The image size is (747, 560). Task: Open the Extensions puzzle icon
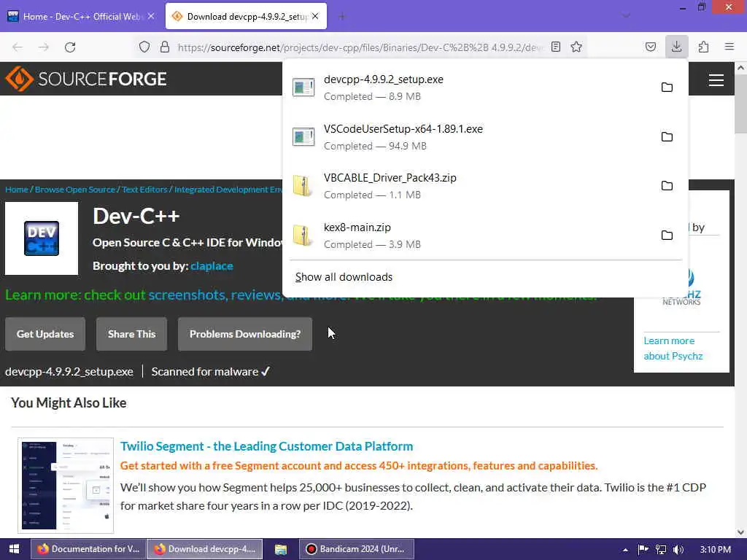pos(703,47)
